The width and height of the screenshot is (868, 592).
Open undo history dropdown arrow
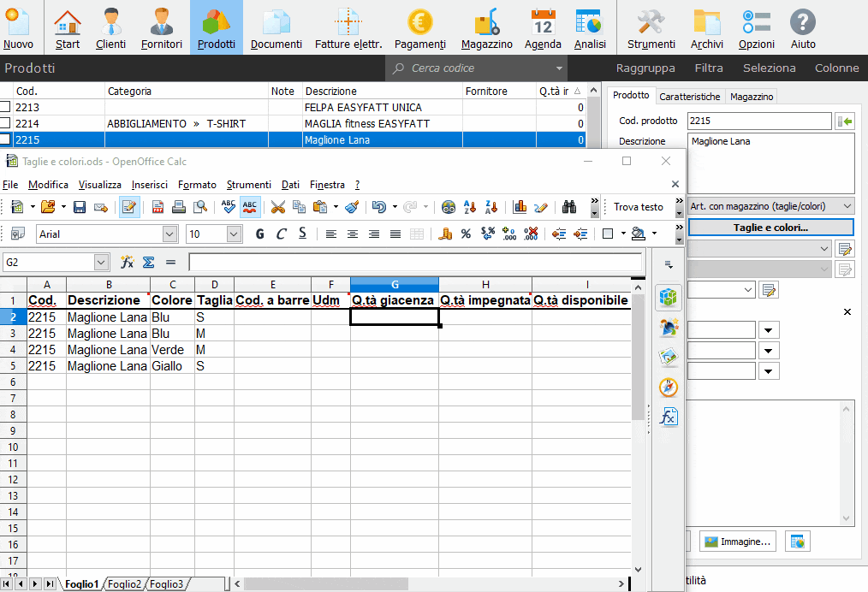tap(395, 207)
